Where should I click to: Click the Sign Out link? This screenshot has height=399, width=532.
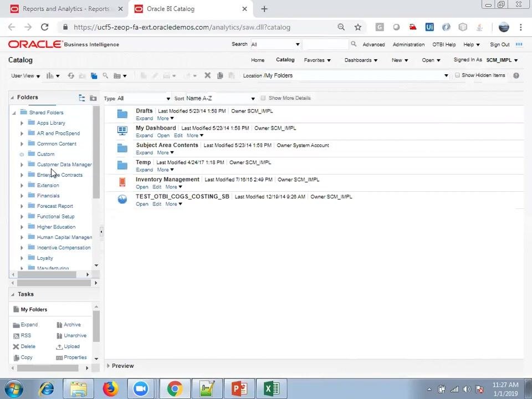[x=499, y=44]
